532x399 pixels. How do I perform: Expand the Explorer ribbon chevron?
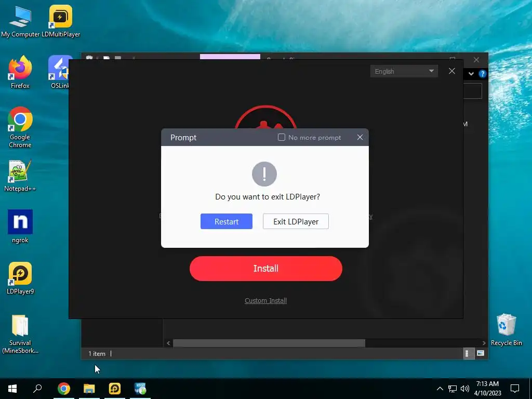471,74
